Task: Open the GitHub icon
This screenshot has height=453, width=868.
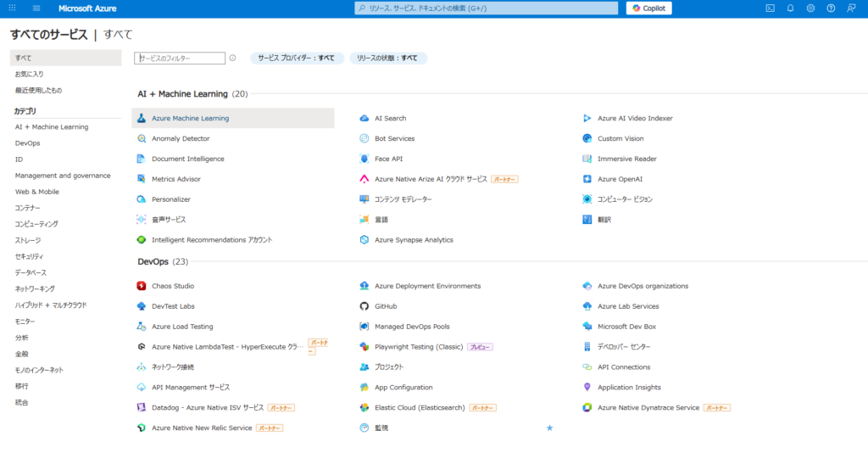Action: pos(364,306)
